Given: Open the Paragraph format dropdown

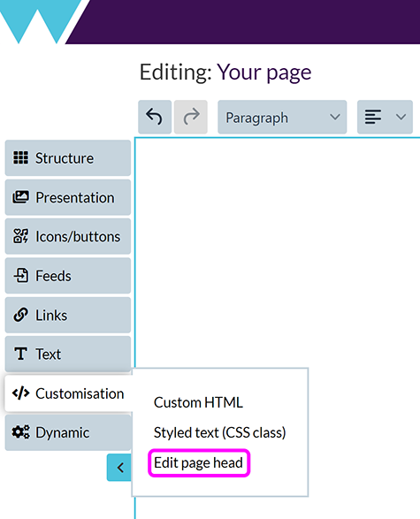Looking at the screenshot, I should [x=282, y=118].
